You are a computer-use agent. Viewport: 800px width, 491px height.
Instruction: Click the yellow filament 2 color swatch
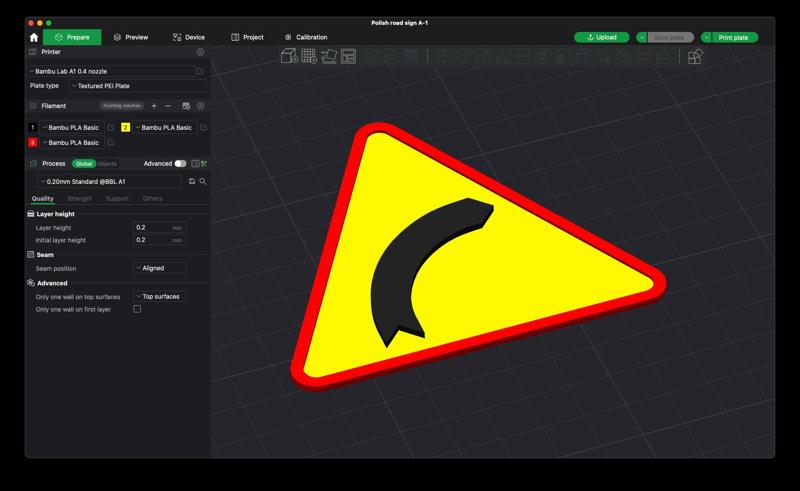125,128
